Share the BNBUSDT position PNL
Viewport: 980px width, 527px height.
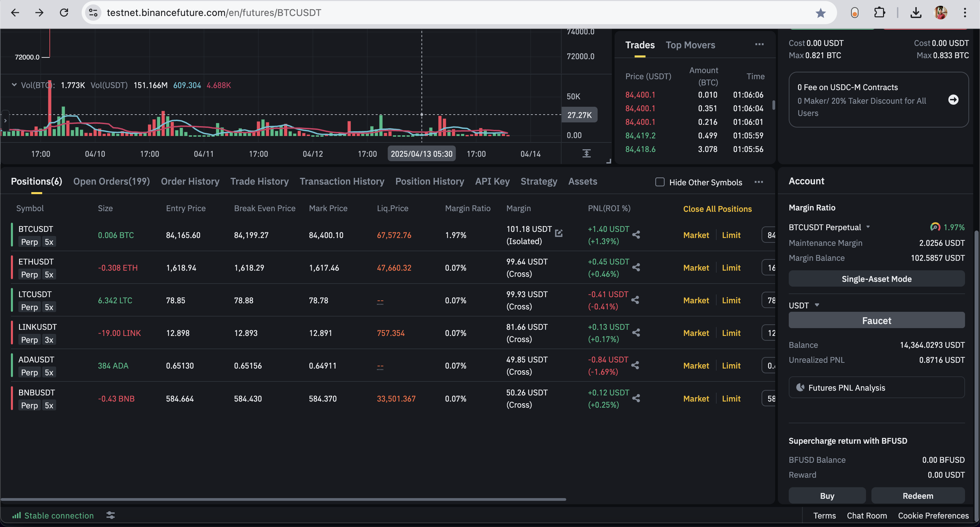click(x=636, y=398)
